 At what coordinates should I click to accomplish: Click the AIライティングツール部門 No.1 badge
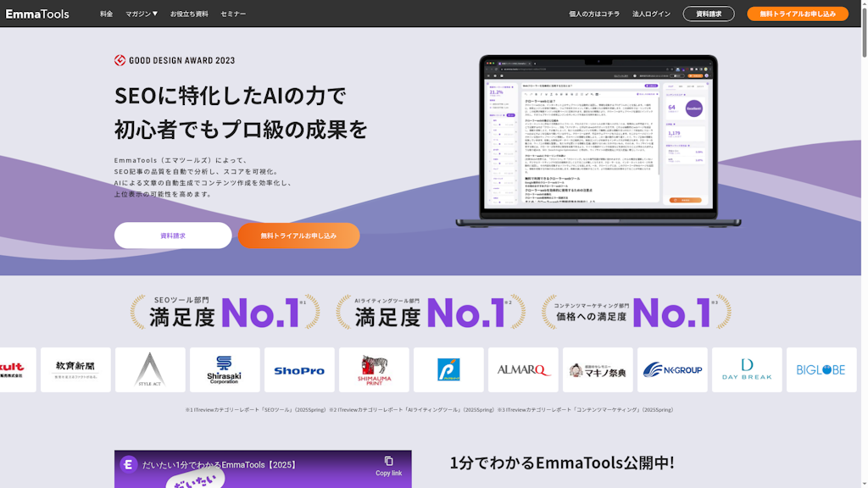coord(431,312)
